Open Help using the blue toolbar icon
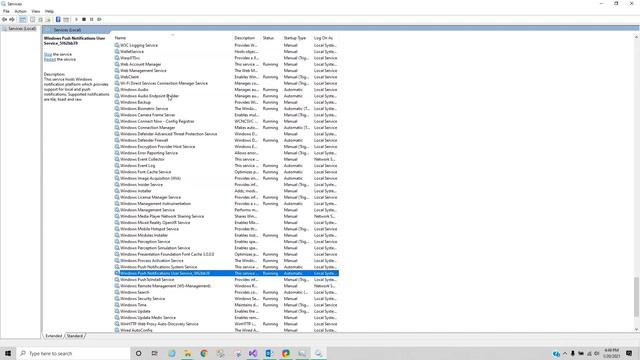640x360 pixels. [x=58, y=20]
